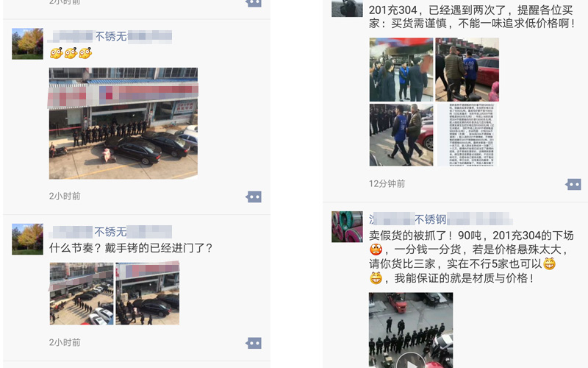View photo of man in blue vest top-left
The width and height of the screenshot is (588, 368).
click(x=401, y=69)
